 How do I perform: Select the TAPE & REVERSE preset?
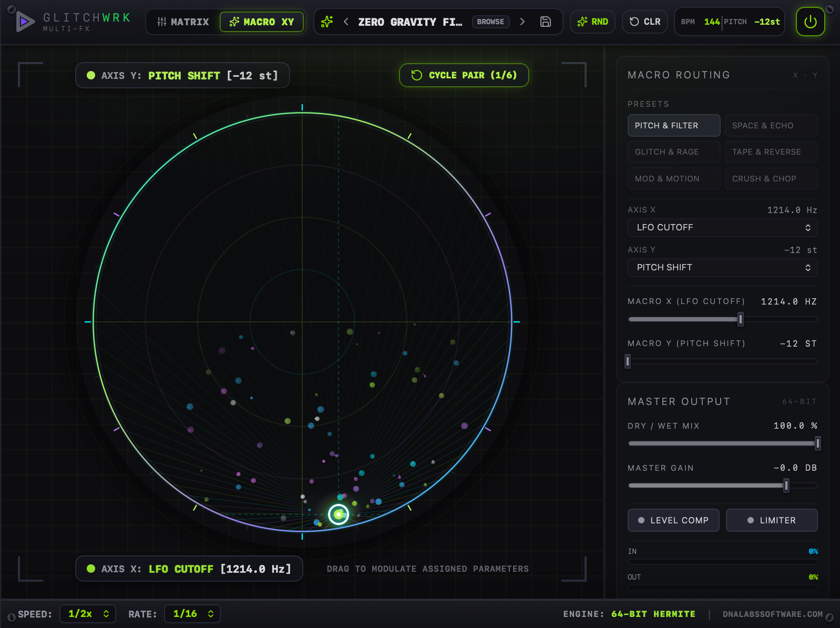point(771,151)
